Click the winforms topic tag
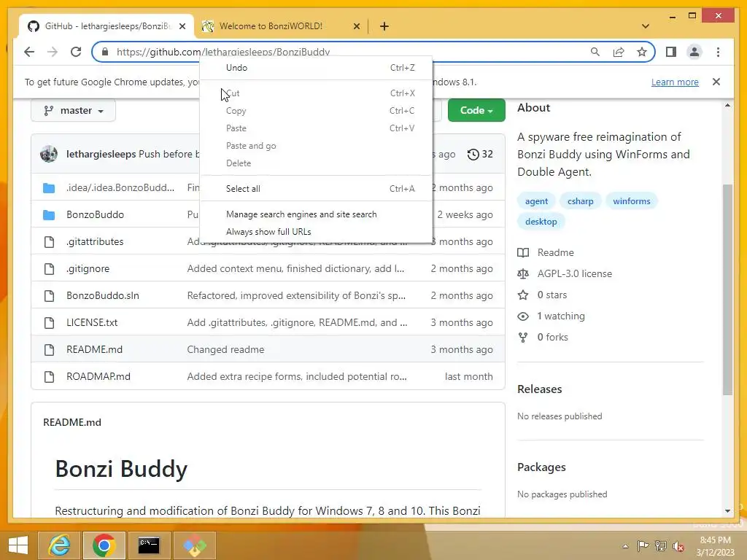This screenshot has height=560, width=747. click(x=631, y=201)
